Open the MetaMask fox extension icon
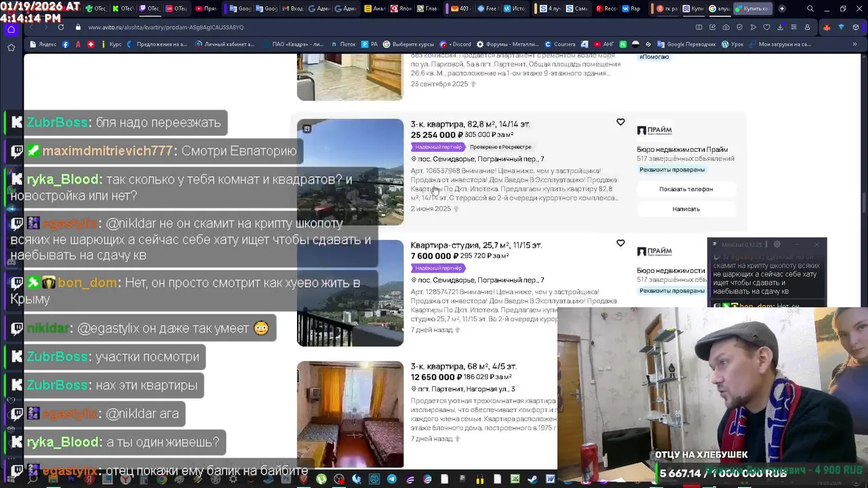Screen dimensions: 868x488 coord(827,27)
